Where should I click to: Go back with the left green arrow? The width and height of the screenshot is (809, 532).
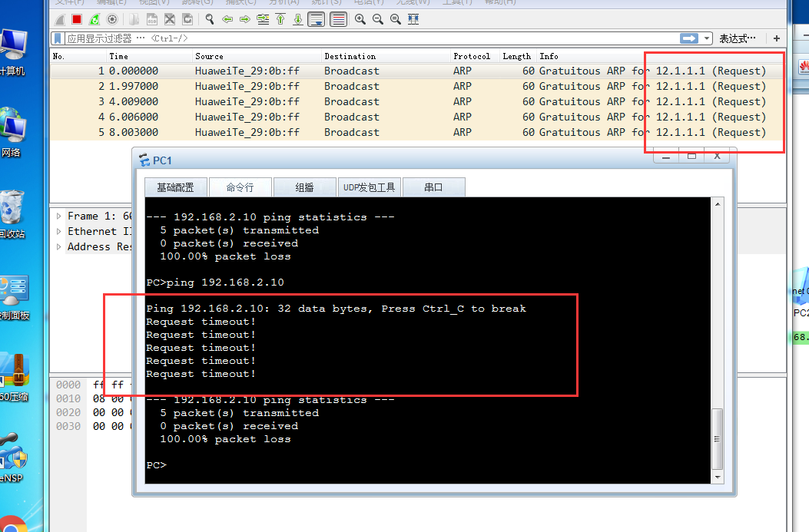click(x=227, y=20)
